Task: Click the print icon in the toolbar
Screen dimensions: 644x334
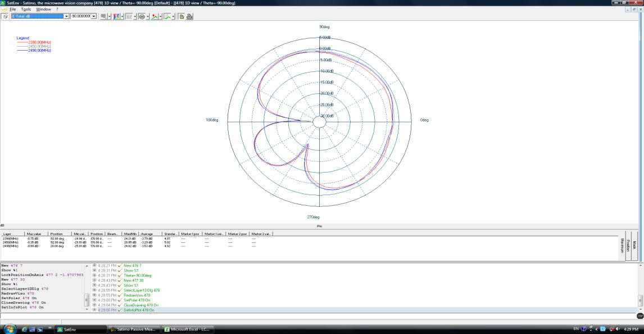Action: coord(189,16)
